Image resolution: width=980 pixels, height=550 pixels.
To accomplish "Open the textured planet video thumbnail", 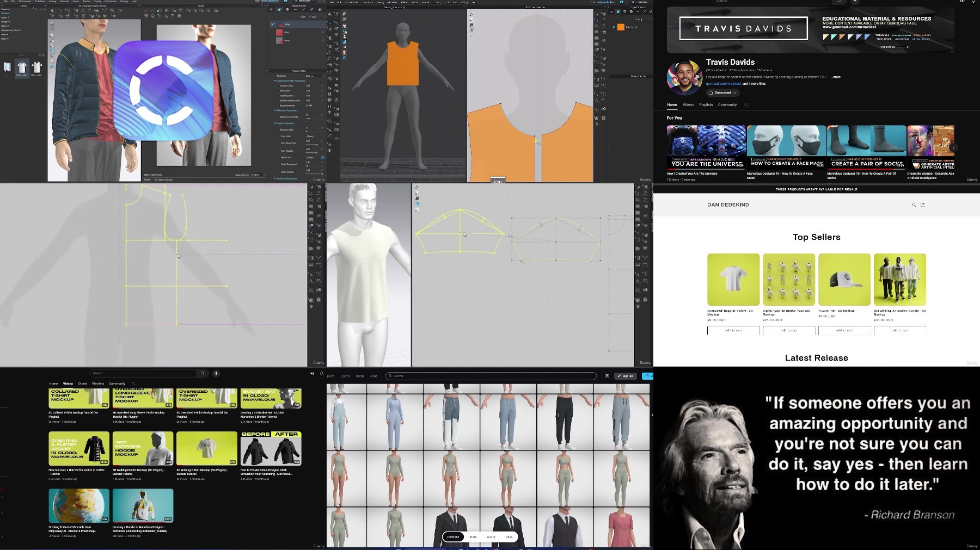I will 79,505.
